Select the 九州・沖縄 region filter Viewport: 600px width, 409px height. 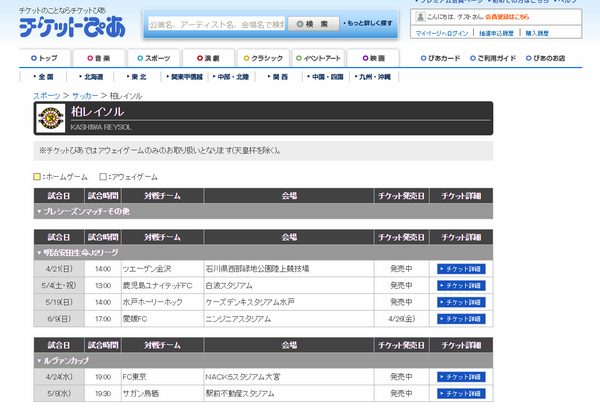point(373,77)
